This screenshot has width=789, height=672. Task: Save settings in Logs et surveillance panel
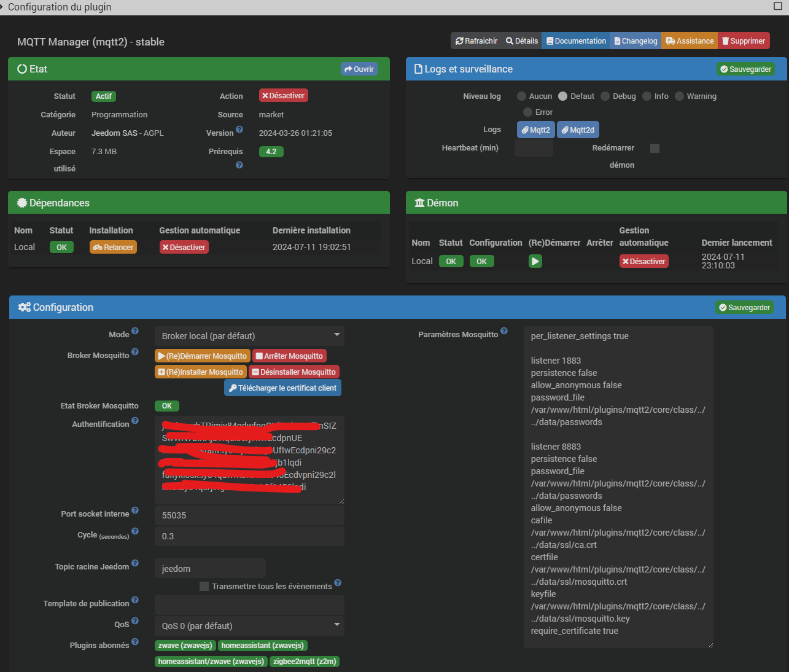click(x=745, y=69)
